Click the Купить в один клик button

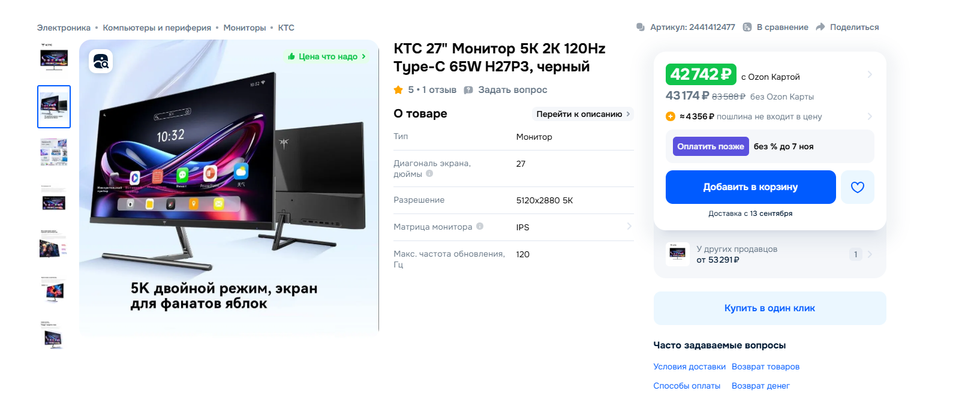tap(769, 308)
